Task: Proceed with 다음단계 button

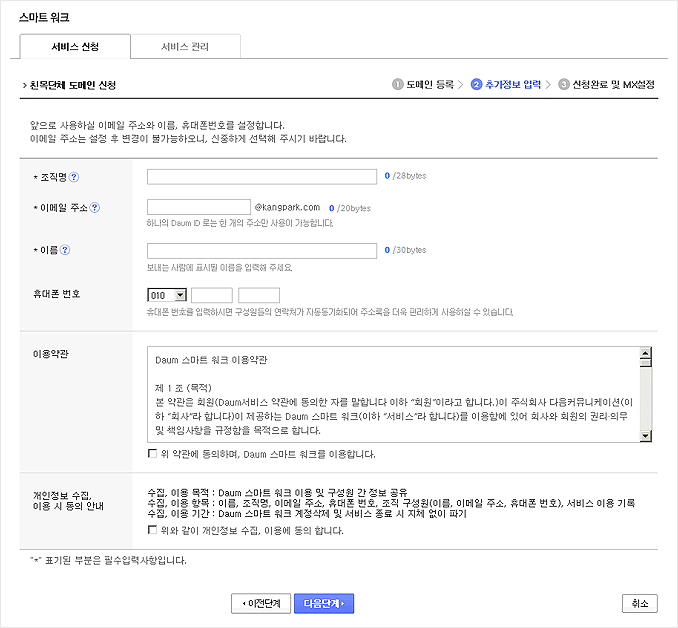Action: (x=324, y=603)
